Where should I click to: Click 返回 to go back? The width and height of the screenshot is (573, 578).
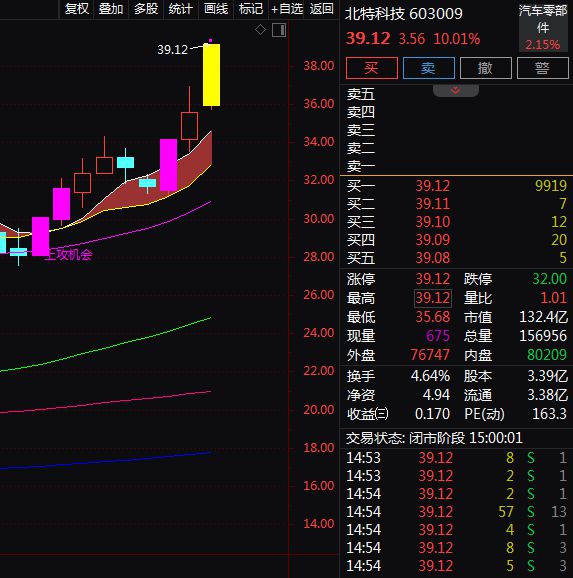click(x=322, y=8)
